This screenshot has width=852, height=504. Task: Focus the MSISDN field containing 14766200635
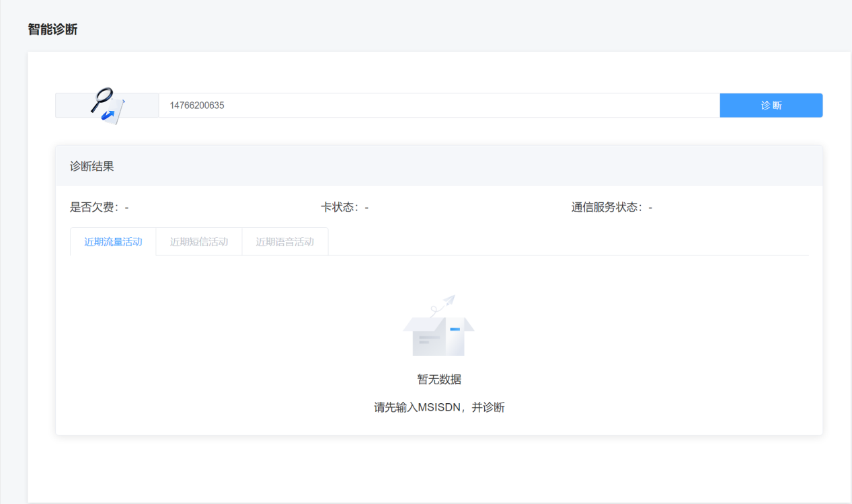coord(438,106)
